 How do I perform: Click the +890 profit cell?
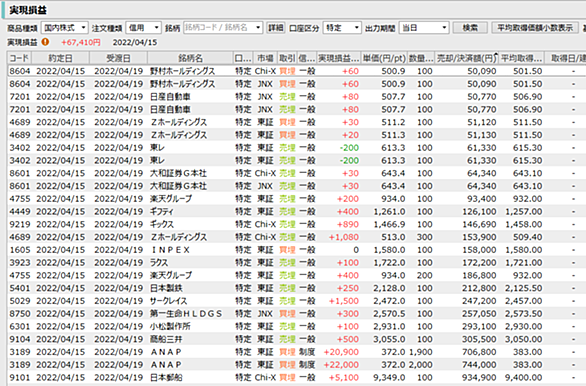[x=348, y=224]
